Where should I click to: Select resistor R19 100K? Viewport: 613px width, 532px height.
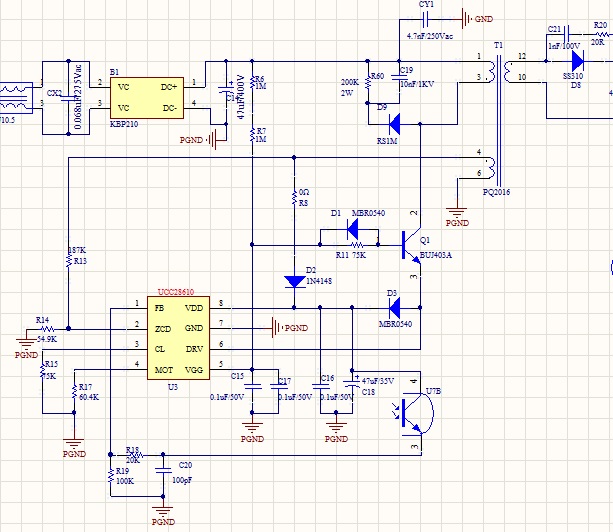tap(110, 479)
